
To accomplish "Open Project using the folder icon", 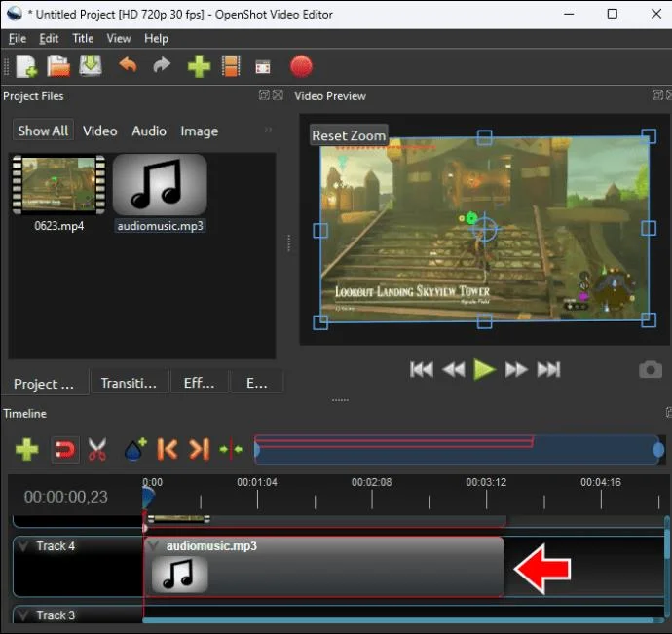I will pyautogui.click(x=58, y=66).
